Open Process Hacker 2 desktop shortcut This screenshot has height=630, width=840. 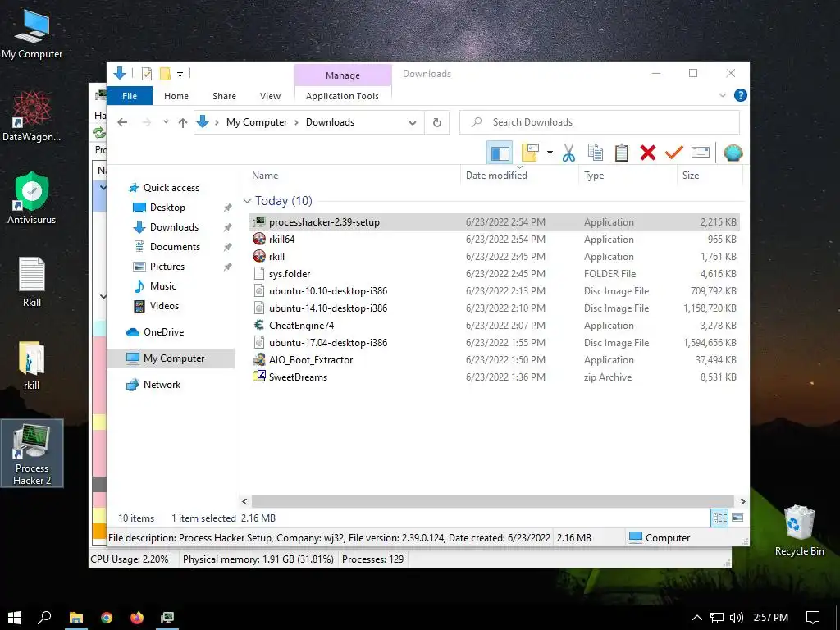click(x=32, y=453)
